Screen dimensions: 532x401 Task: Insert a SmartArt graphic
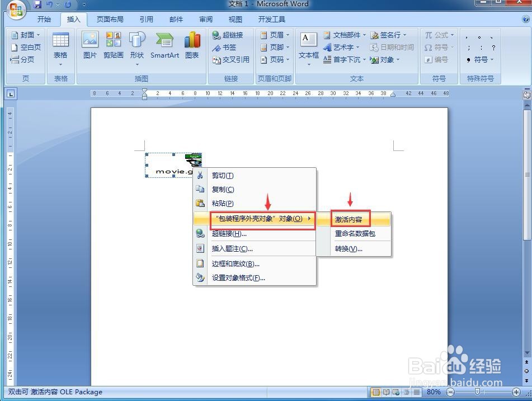tap(164, 45)
